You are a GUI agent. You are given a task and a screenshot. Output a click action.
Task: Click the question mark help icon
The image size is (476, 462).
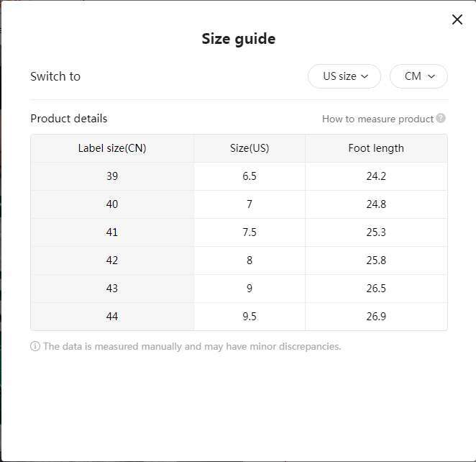[441, 118]
